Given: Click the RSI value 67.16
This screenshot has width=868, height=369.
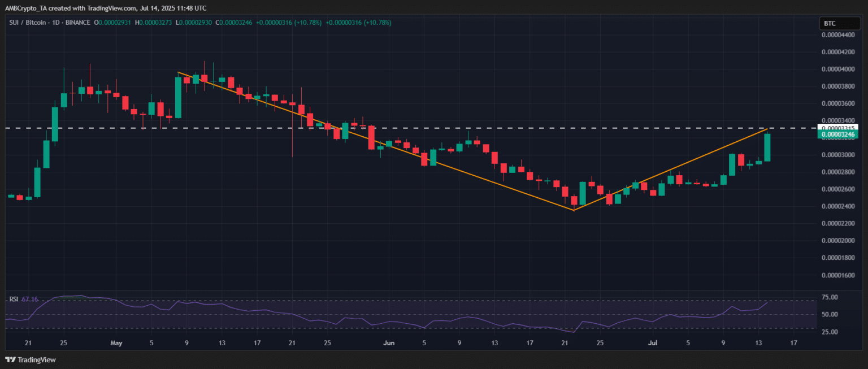Looking at the screenshot, I should pos(29,299).
